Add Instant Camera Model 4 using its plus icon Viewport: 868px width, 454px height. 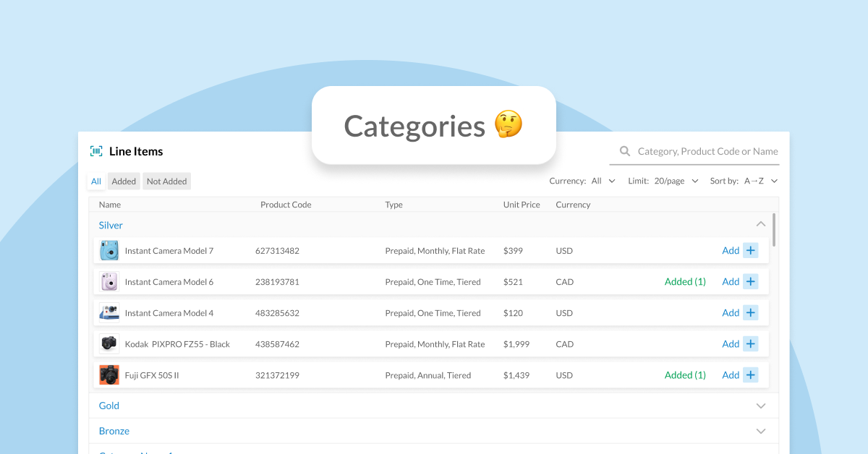(x=751, y=312)
